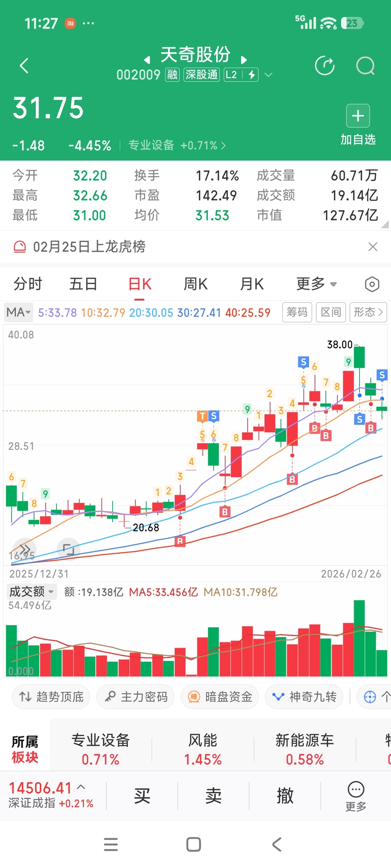
Task: Open the 更多 options bubble icon
Action: click(x=356, y=796)
